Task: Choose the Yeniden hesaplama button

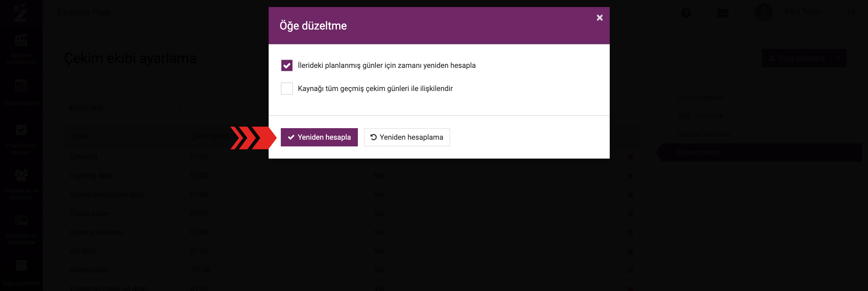Action: 407,137
